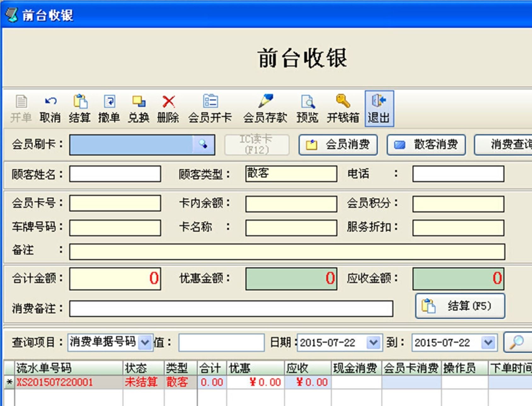Image resolution: width=532 pixels, height=406 pixels.
Task: Click the 类型 column header
Action: pos(181,368)
